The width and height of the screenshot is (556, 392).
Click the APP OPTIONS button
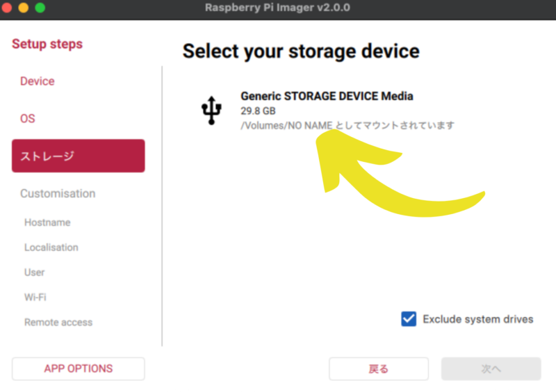pyautogui.click(x=78, y=369)
